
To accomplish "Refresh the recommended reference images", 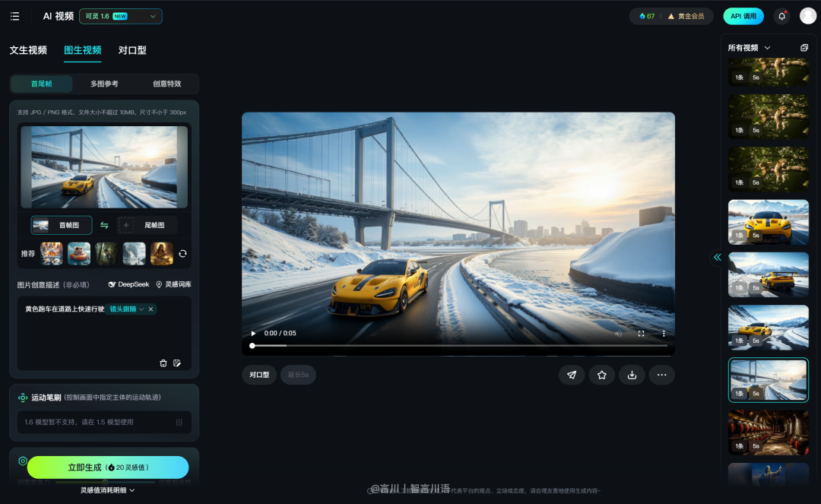I will click(182, 254).
